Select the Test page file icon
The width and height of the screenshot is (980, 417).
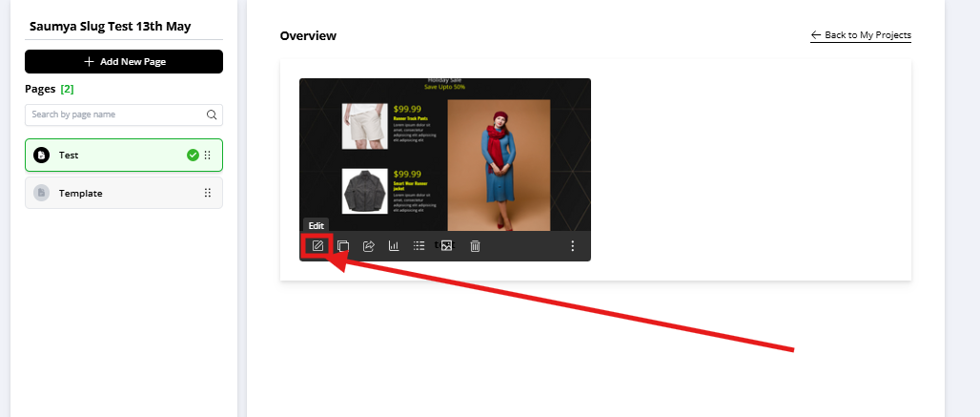[x=41, y=155]
